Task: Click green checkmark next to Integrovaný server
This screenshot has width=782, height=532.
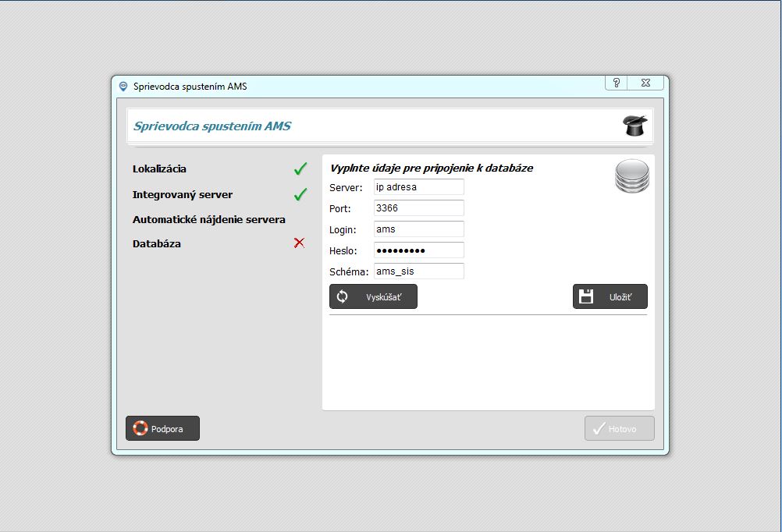Action: pos(300,194)
